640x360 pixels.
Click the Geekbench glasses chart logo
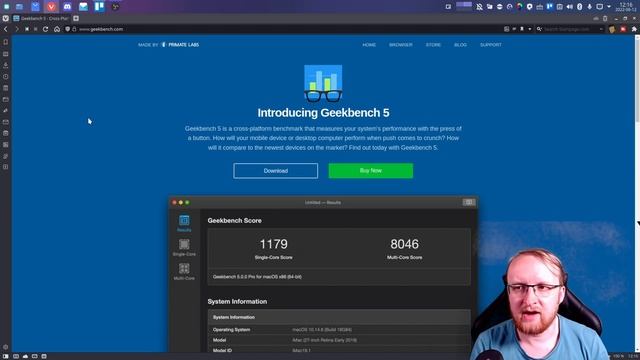pos(323,83)
